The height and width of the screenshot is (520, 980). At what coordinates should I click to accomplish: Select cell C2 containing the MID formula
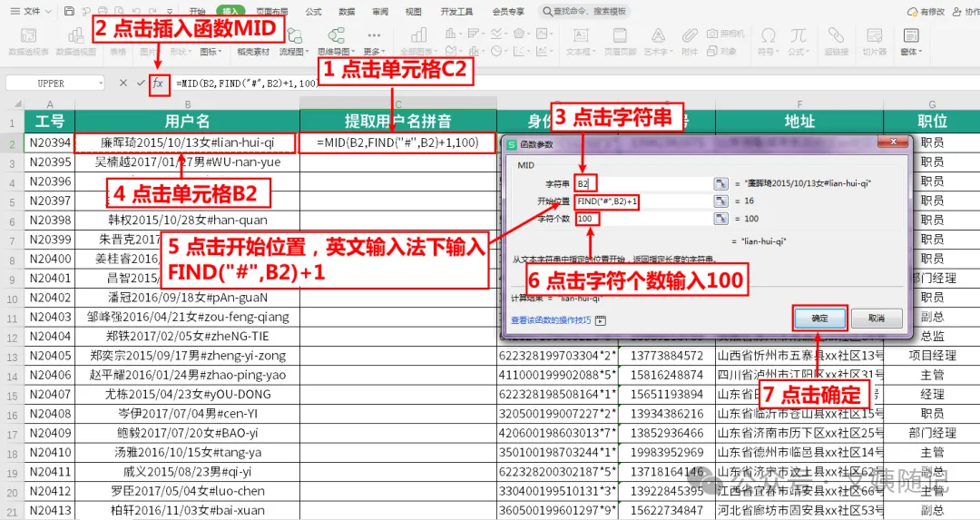point(398,142)
